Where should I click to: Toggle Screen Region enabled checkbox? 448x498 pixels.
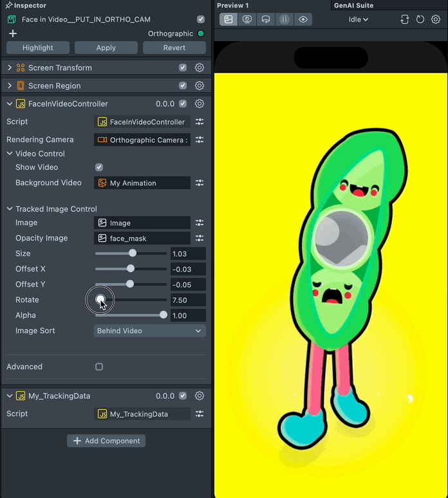tap(183, 86)
